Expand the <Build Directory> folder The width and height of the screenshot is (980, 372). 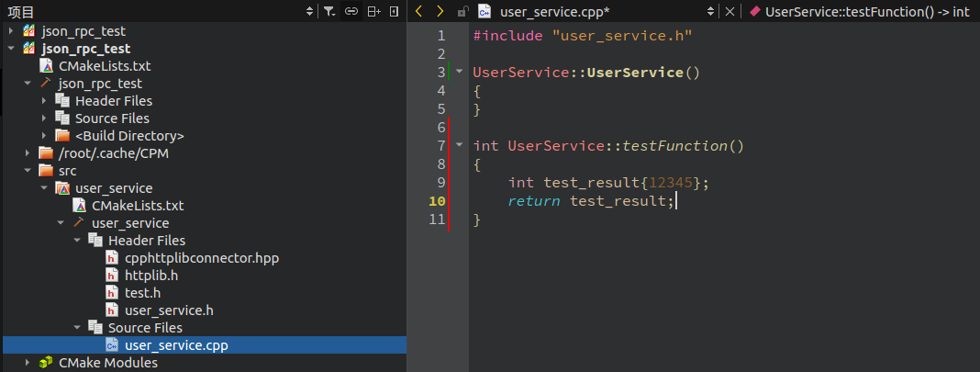pyautogui.click(x=44, y=136)
